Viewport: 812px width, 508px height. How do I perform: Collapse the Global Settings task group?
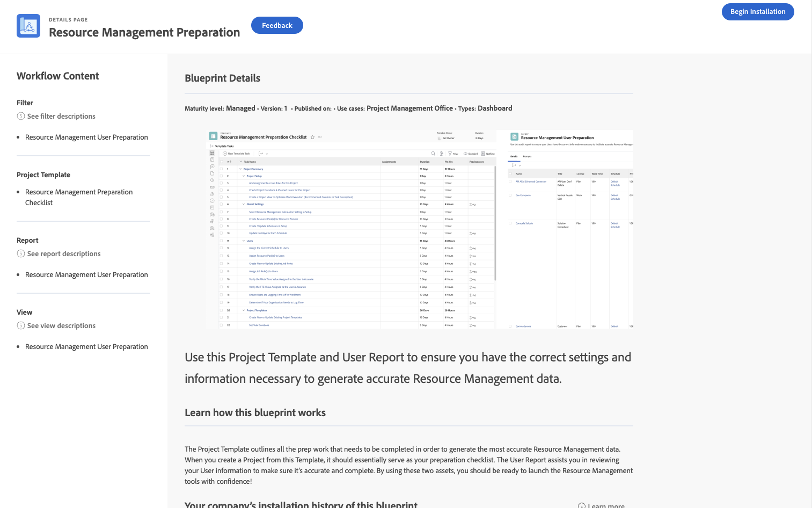tap(245, 204)
